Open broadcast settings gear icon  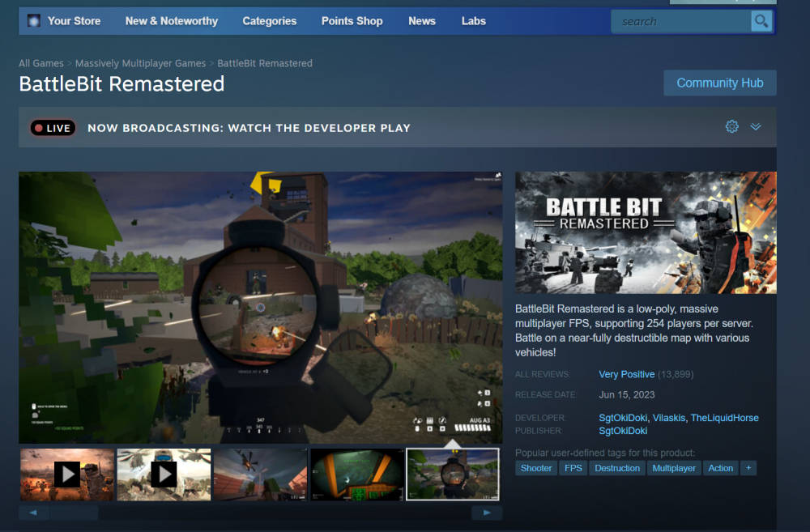click(731, 127)
